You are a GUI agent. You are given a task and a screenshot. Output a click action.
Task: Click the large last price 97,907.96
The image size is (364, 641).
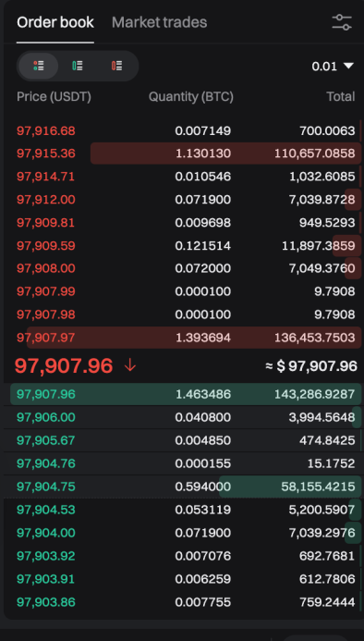[x=64, y=365]
